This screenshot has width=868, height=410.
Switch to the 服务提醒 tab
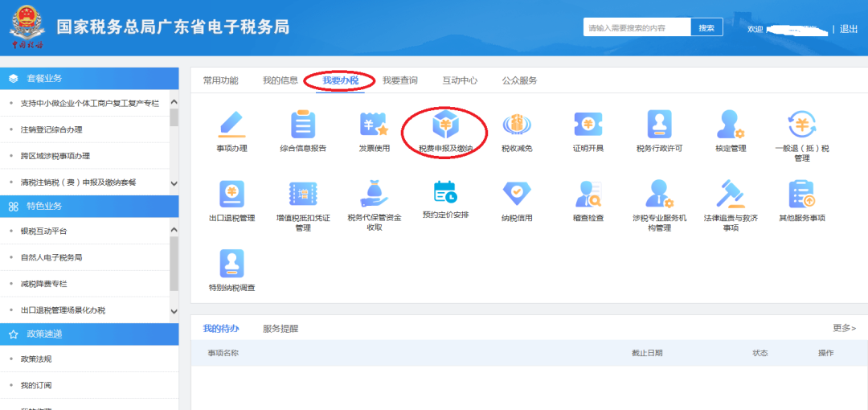pos(280,329)
